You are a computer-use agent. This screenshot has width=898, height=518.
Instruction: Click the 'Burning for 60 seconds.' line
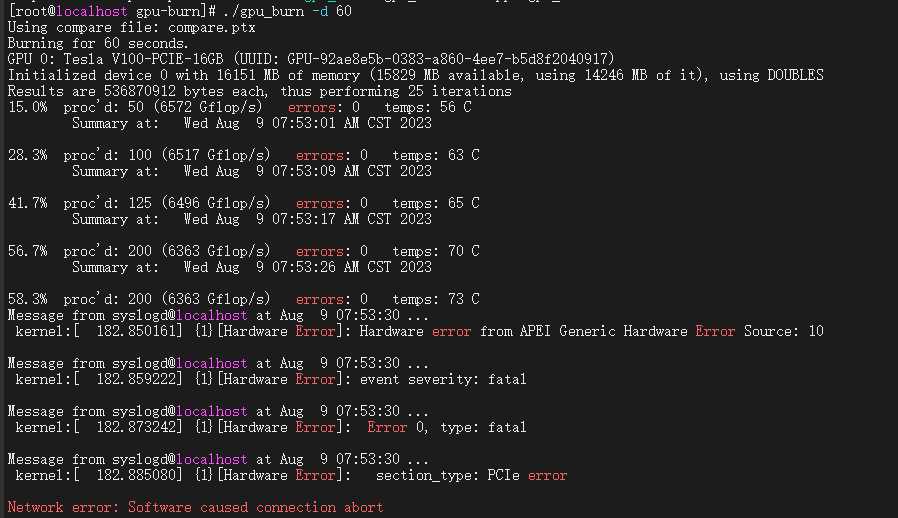pyautogui.click(x=97, y=43)
